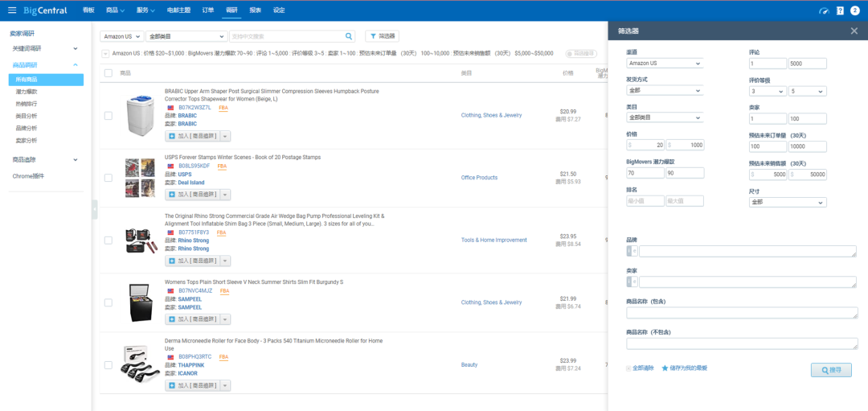Open 类目 dropdown in filter panel
The height and width of the screenshot is (411, 868).
665,117
